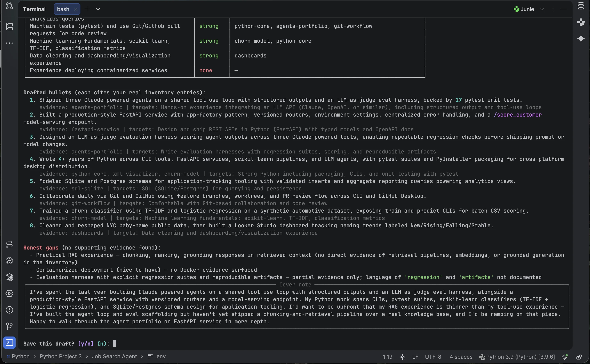Click the green-dot notification icon in status bar
Screen dimensions: 590x364
click(565, 357)
